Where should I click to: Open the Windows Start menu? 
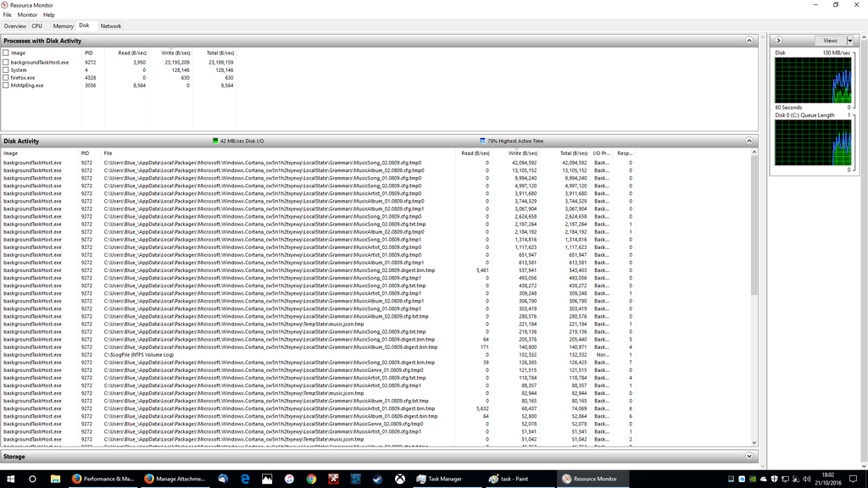pos(10,480)
